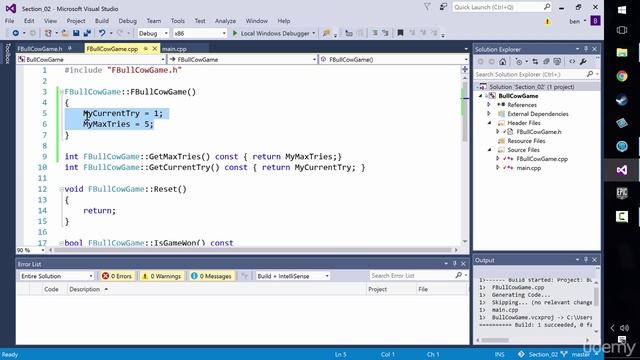
Task: Open File Explorer from the taskbar
Action: point(622,52)
